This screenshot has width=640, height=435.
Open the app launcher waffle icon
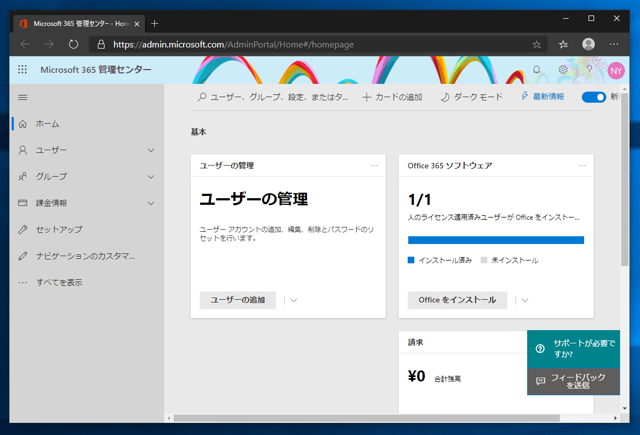point(22,70)
